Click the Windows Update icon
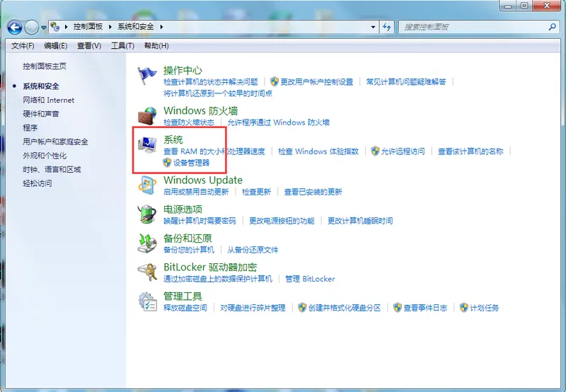The height and width of the screenshot is (392, 566). (x=147, y=185)
